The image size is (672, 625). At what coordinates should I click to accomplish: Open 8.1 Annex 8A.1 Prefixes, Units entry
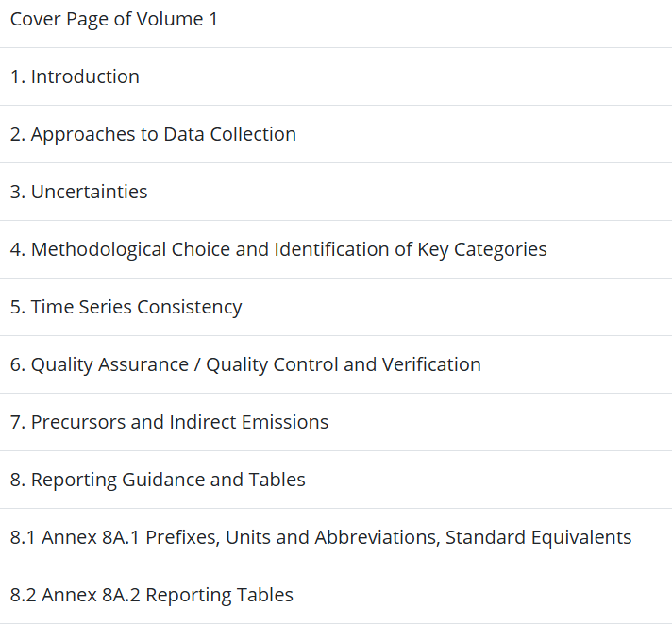click(336, 537)
